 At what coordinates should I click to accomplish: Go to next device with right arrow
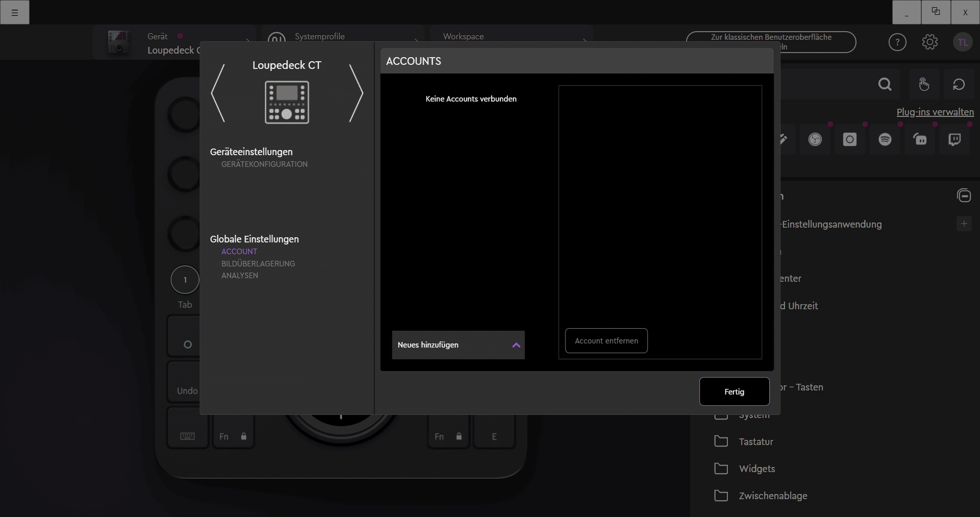tap(356, 93)
